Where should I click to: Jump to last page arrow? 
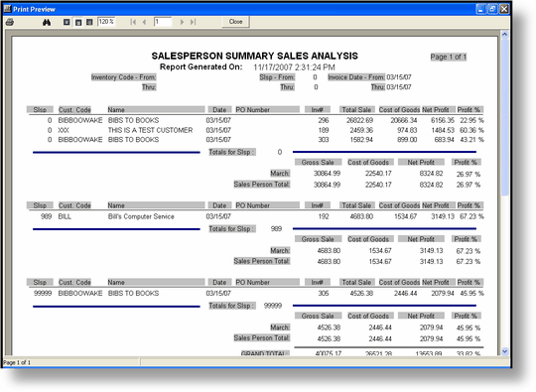(194, 22)
